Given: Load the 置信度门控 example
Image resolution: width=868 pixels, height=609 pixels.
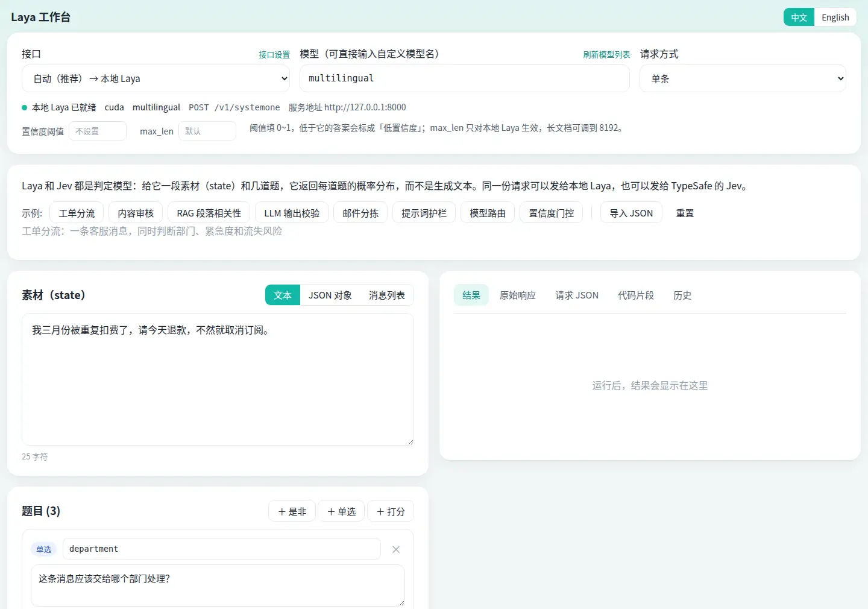Looking at the screenshot, I should pyautogui.click(x=552, y=213).
